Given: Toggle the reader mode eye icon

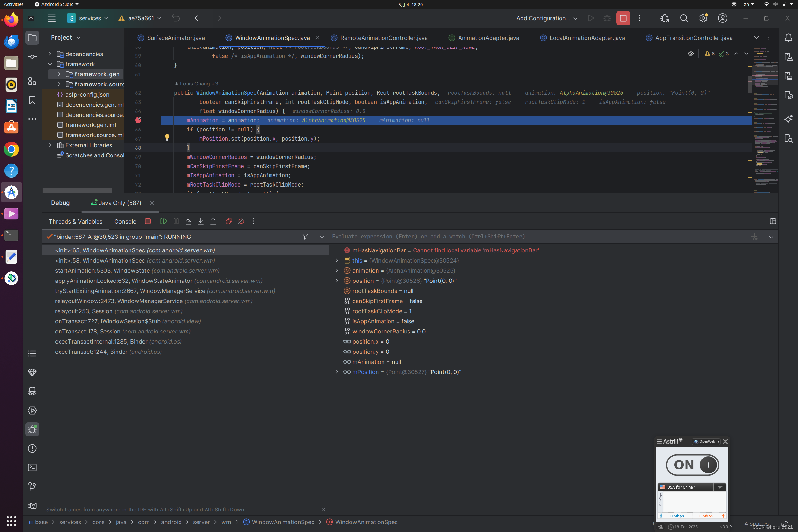Looking at the screenshot, I should pos(691,54).
